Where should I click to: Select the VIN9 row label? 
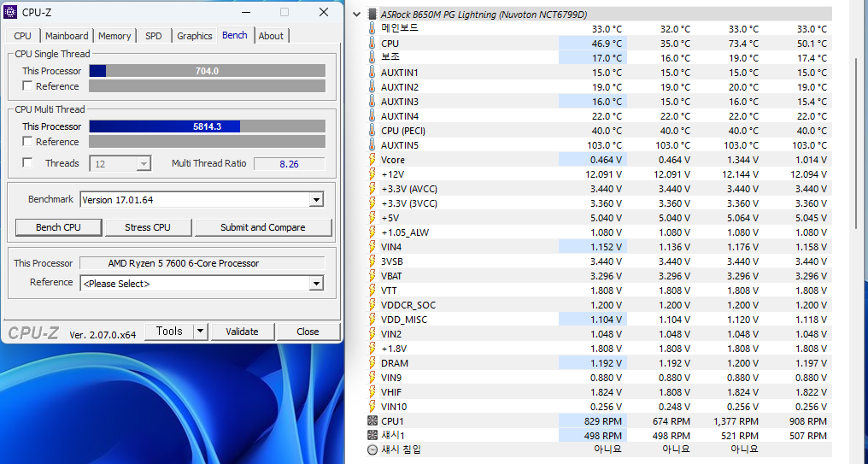(391, 378)
